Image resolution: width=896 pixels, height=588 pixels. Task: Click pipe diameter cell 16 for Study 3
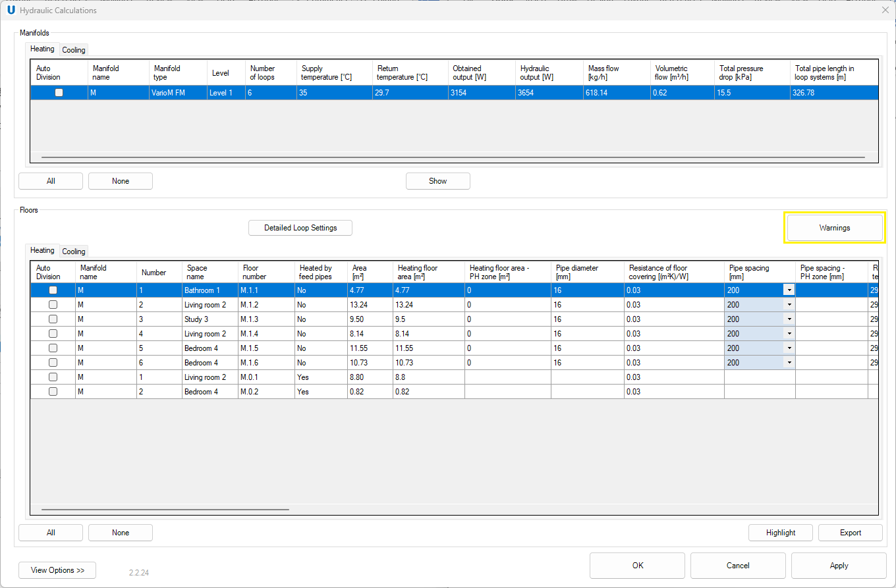pos(588,319)
